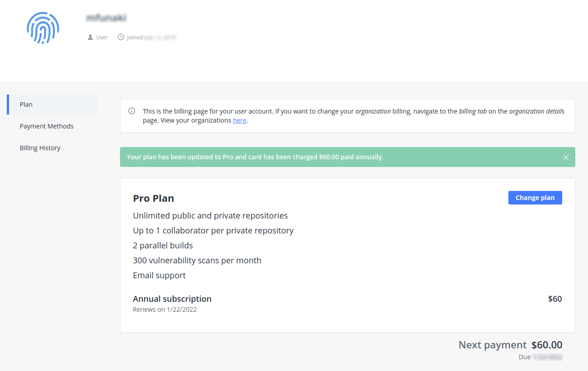The height and width of the screenshot is (371, 588).
Task: Click 'Unlimited public and private repositories' line
Action: 210,215
